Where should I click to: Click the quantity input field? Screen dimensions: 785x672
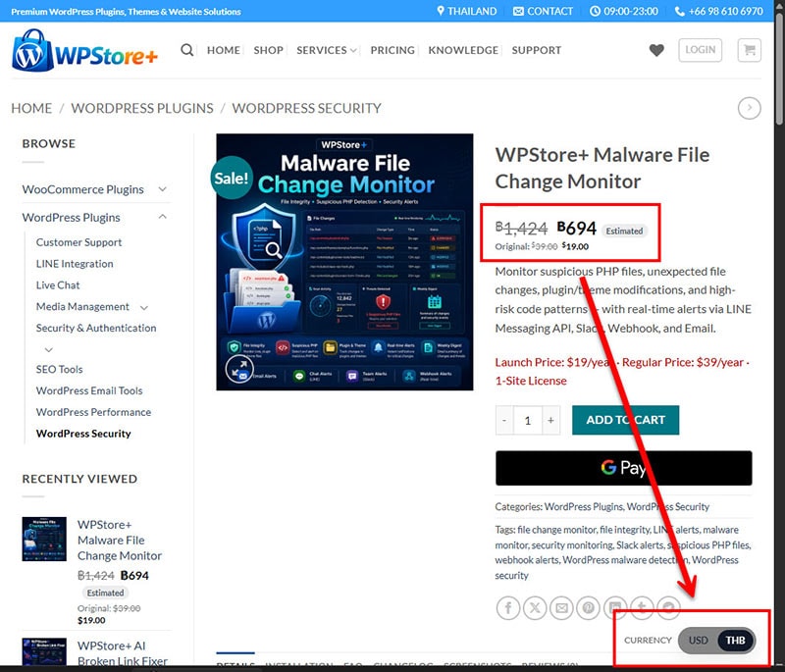point(528,420)
